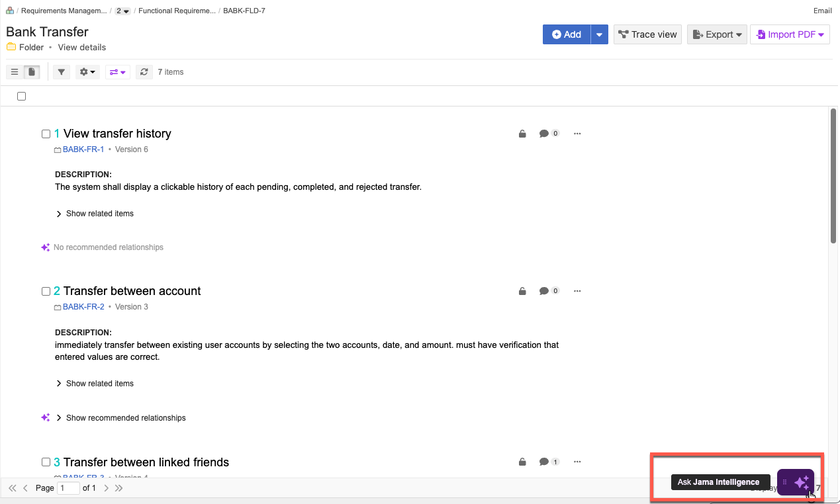Viewport: 840px width, 504px height.
Task: Refresh the items list
Action: 144,72
